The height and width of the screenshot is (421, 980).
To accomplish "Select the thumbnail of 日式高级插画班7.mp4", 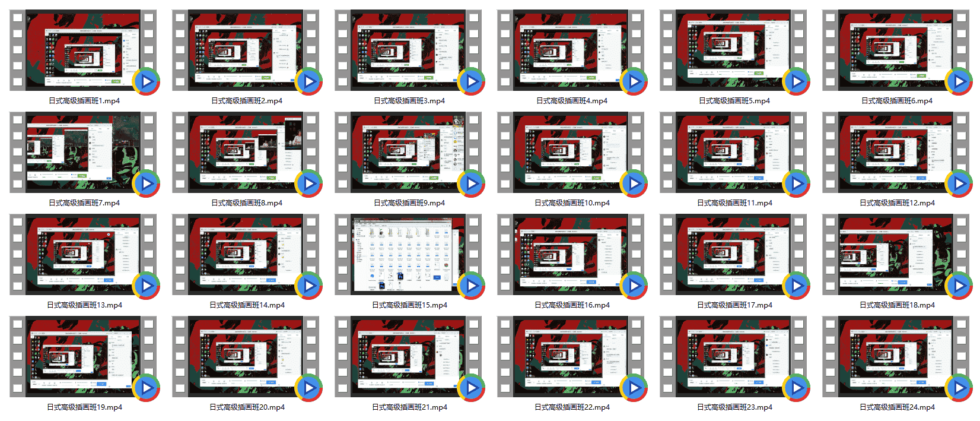I will coord(84,152).
